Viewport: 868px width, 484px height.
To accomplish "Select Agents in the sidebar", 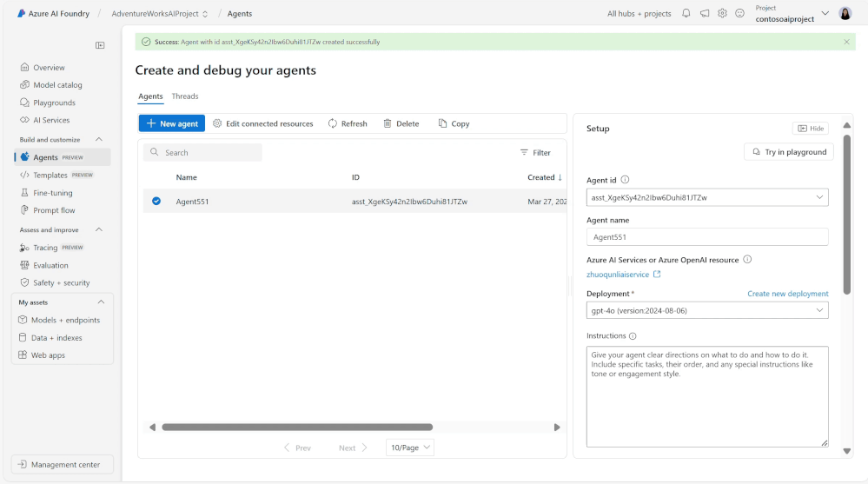I will (62, 157).
